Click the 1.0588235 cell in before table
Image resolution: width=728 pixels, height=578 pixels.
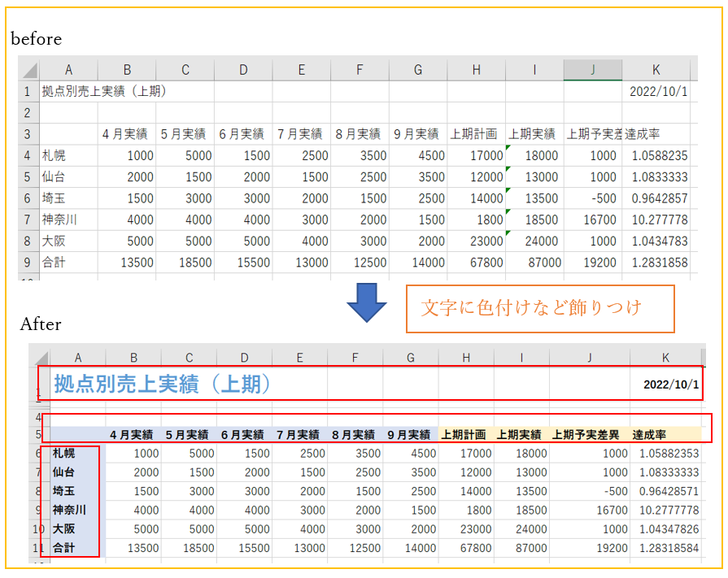click(659, 156)
